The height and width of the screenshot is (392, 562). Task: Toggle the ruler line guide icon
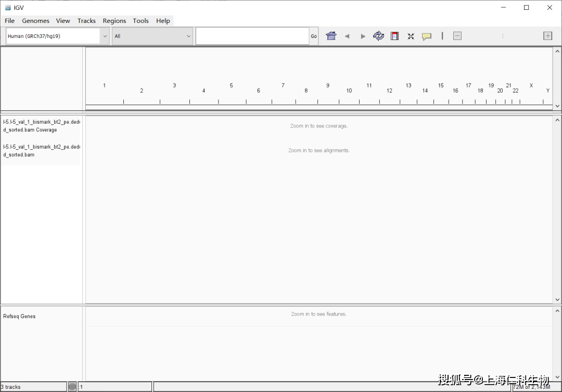442,36
